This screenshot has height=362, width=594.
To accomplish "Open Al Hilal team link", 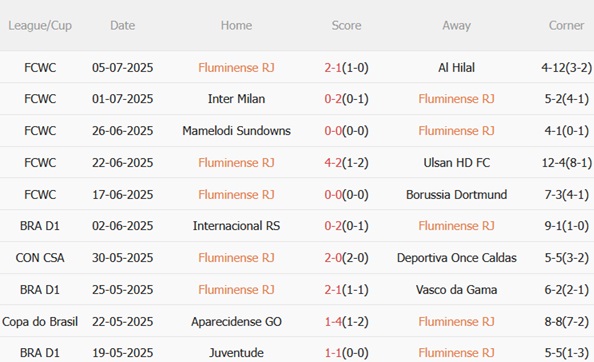I will point(456,68).
